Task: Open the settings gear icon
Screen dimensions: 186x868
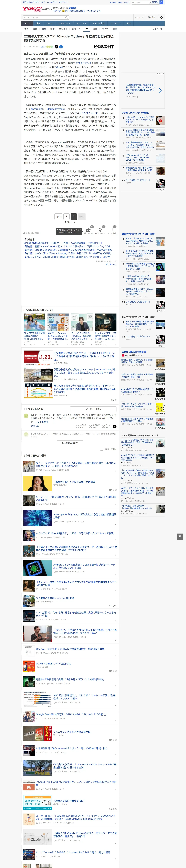Action: 161,17
